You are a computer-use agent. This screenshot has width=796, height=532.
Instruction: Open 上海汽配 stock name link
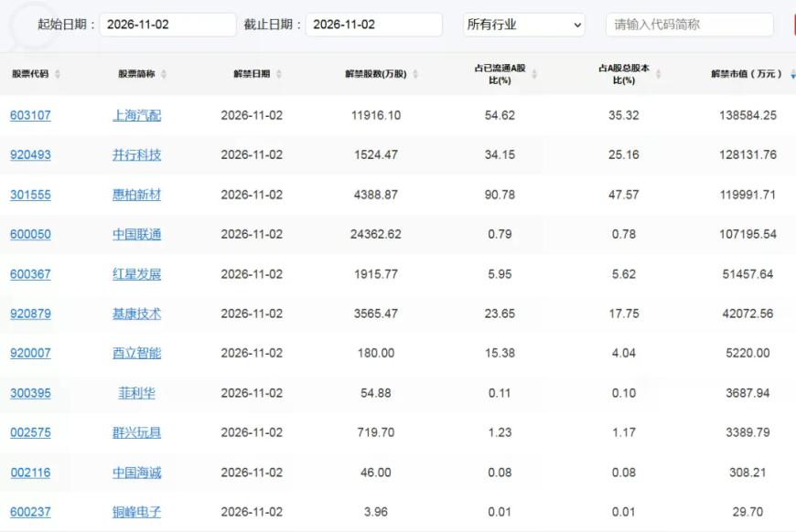136,115
